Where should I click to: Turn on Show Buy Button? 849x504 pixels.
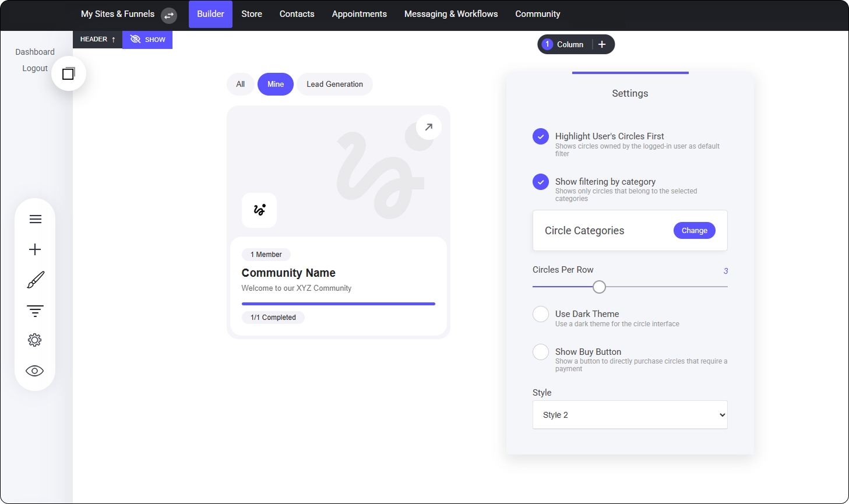541,352
